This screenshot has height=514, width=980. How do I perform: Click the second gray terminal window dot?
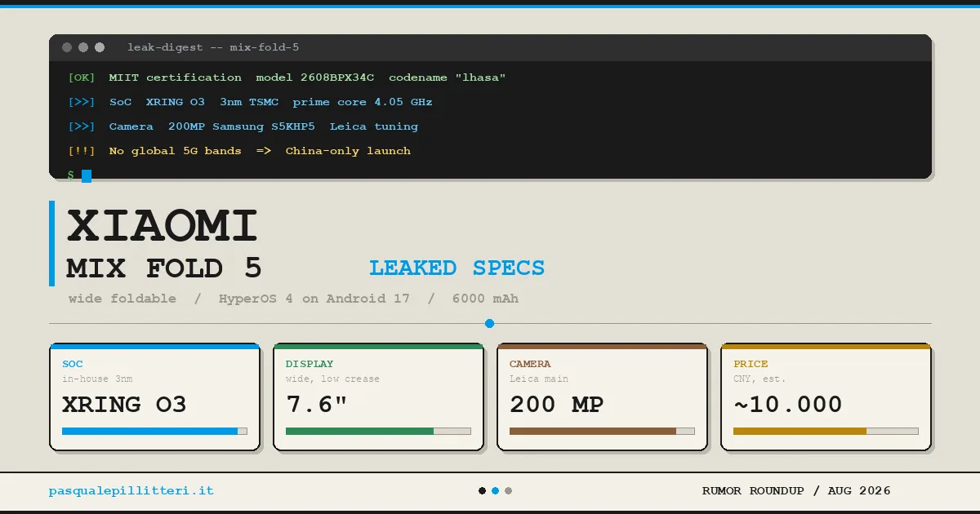pyautogui.click(x=83, y=47)
